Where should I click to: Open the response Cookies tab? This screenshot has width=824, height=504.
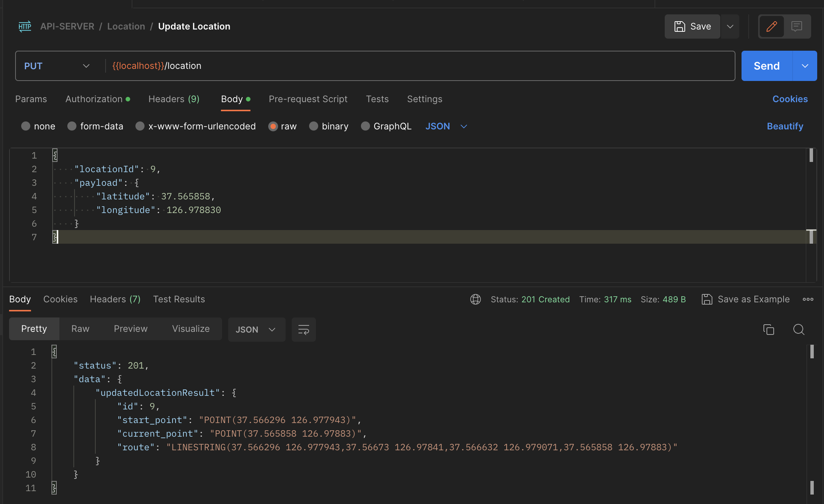click(61, 299)
